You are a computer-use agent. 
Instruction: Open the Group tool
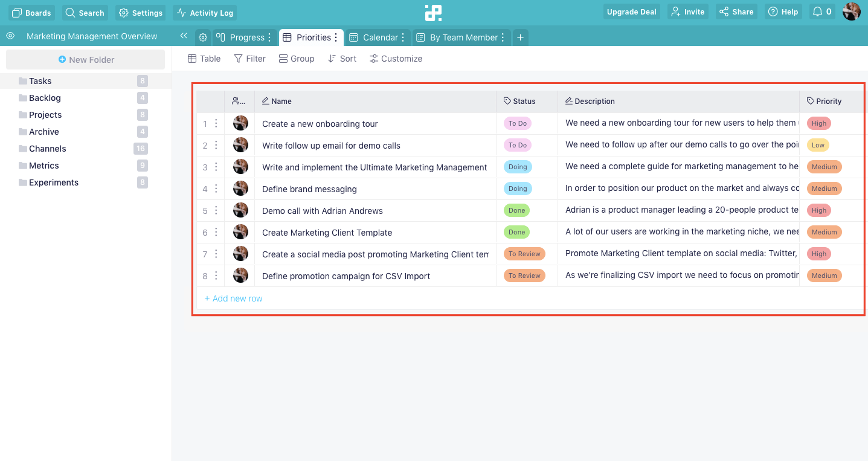point(297,59)
